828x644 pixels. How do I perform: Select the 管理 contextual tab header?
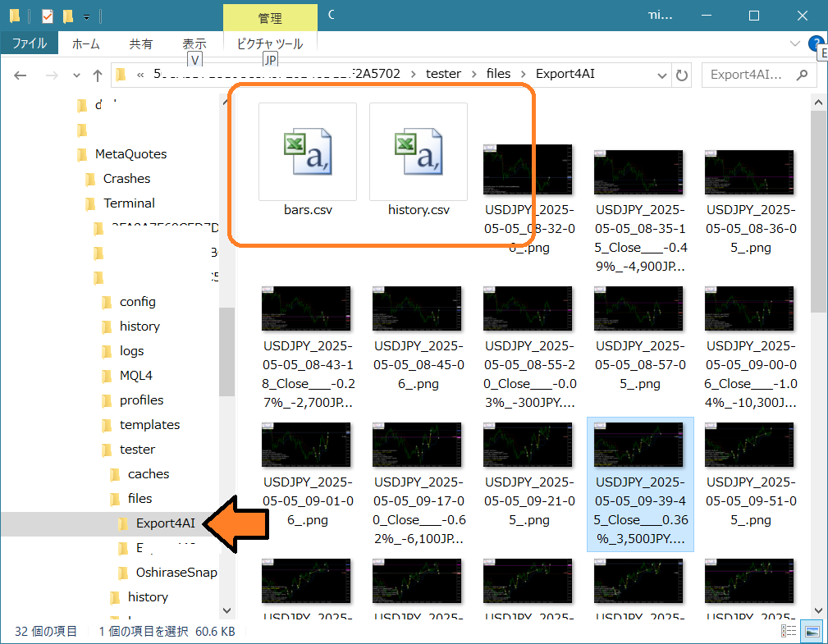point(270,18)
